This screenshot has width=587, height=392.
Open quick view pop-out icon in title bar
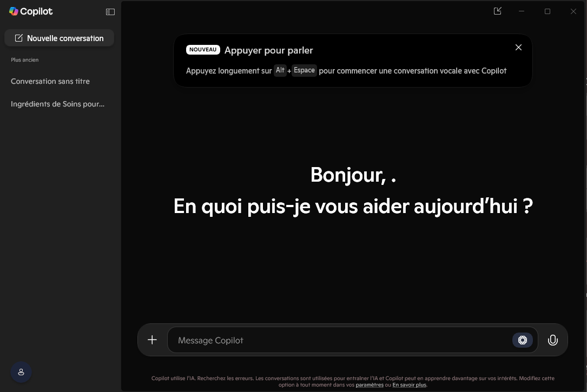[x=498, y=11]
